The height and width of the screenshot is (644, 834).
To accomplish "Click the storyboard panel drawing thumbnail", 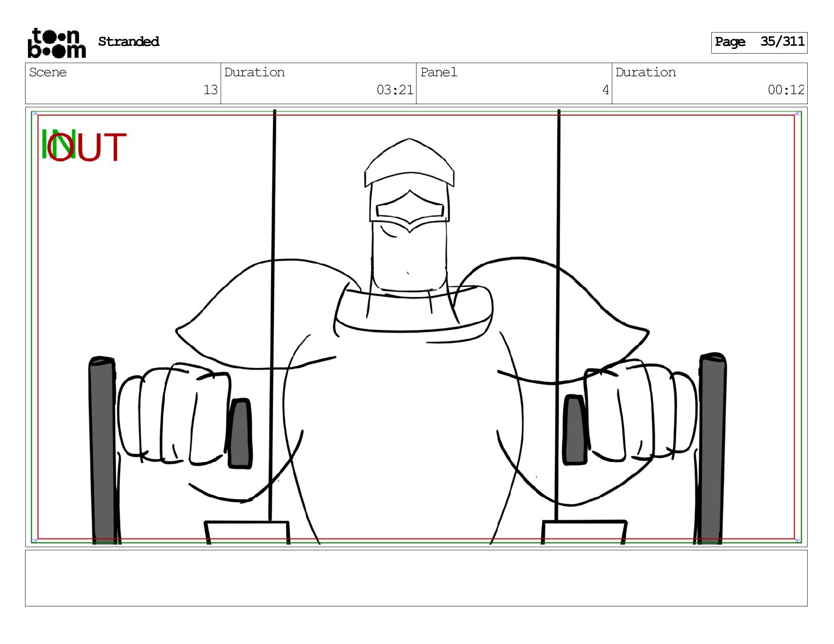I will pyautogui.click(x=416, y=327).
